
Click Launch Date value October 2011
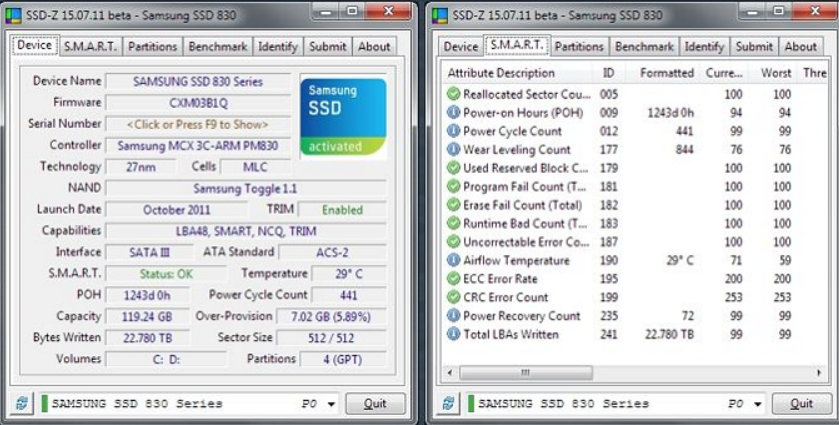point(177,210)
